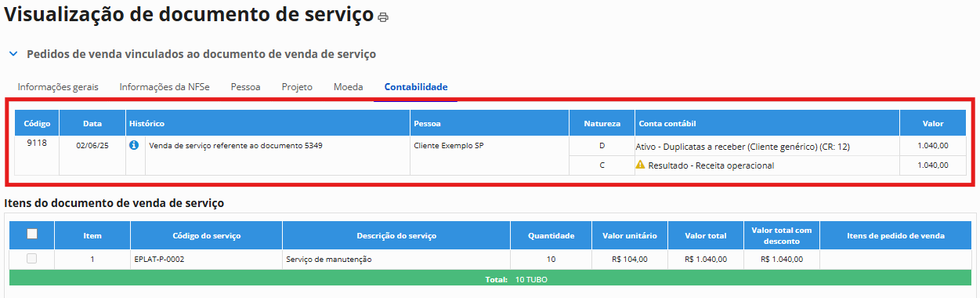The height and width of the screenshot is (298, 980).
Task: Click the unit value R$ 104,00
Action: 630,259
